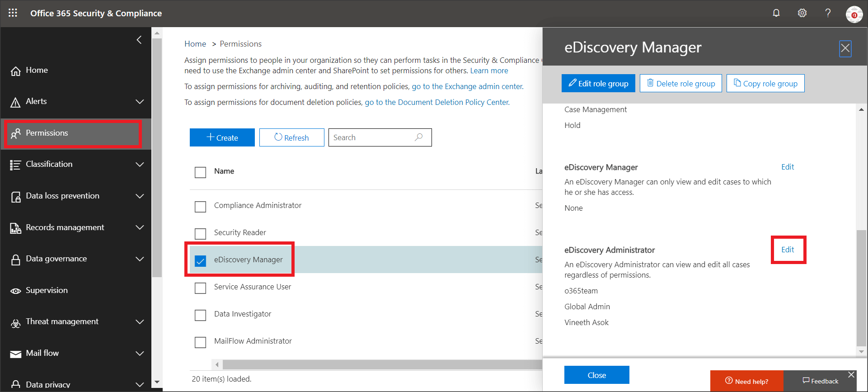The image size is (868, 392).
Task: Open the user account avatar
Action: (x=854, y=14)
